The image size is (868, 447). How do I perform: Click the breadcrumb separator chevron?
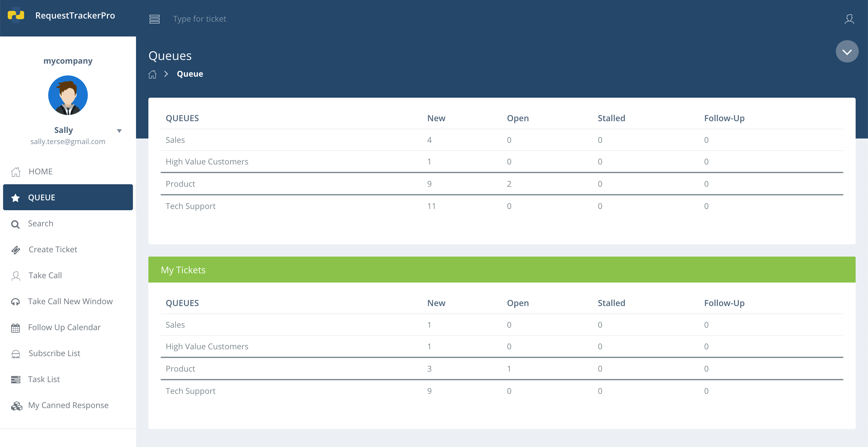coord(166,74)
